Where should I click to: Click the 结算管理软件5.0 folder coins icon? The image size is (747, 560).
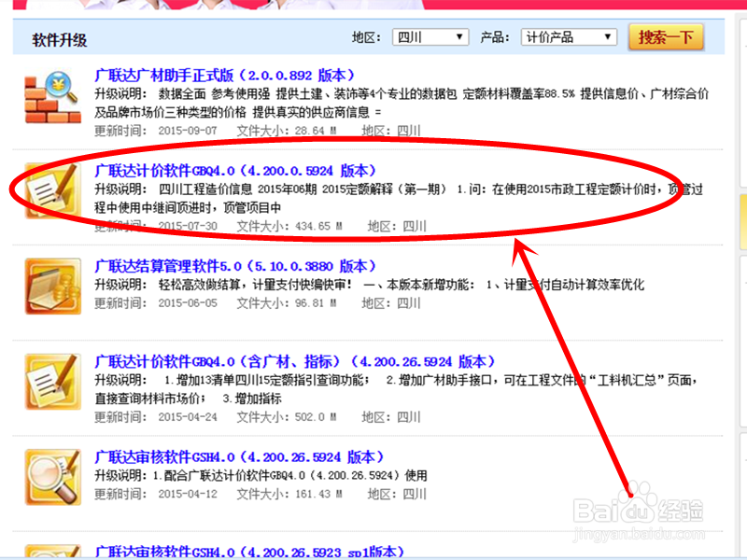pyautogui.click(x=52, y=287)
